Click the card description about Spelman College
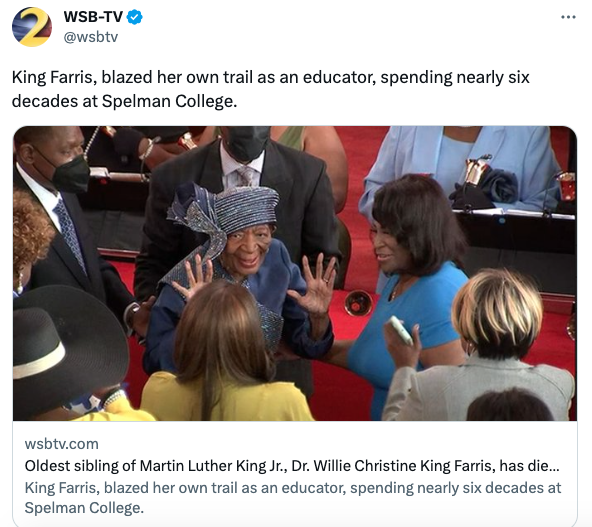The image size is (592, 527). [293, 498]
